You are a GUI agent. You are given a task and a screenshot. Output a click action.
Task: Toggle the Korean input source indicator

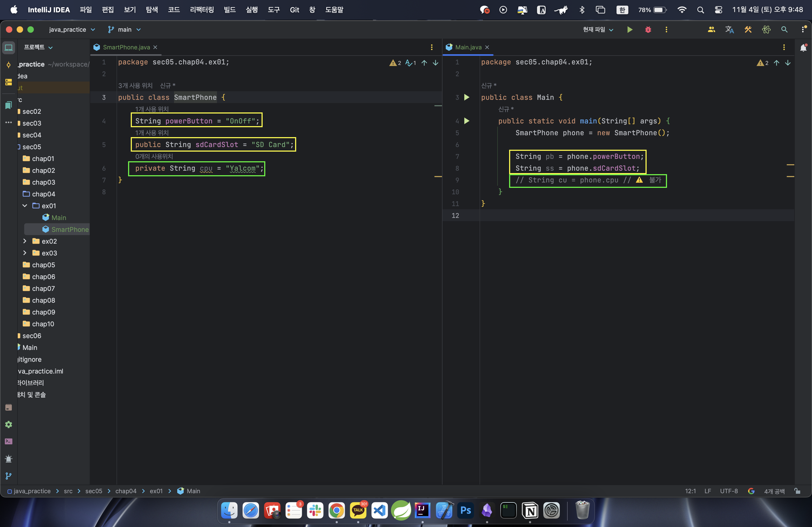(x=622, y=10)
